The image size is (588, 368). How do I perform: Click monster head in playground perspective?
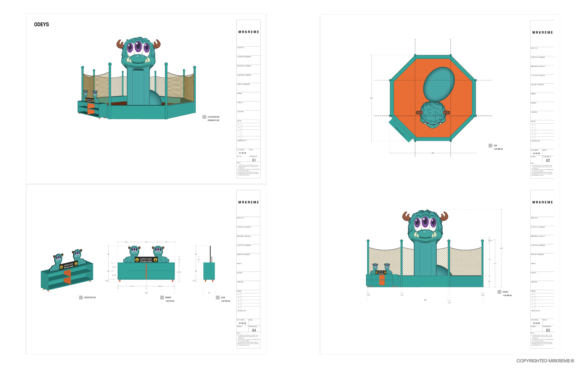tap(138, 53)
